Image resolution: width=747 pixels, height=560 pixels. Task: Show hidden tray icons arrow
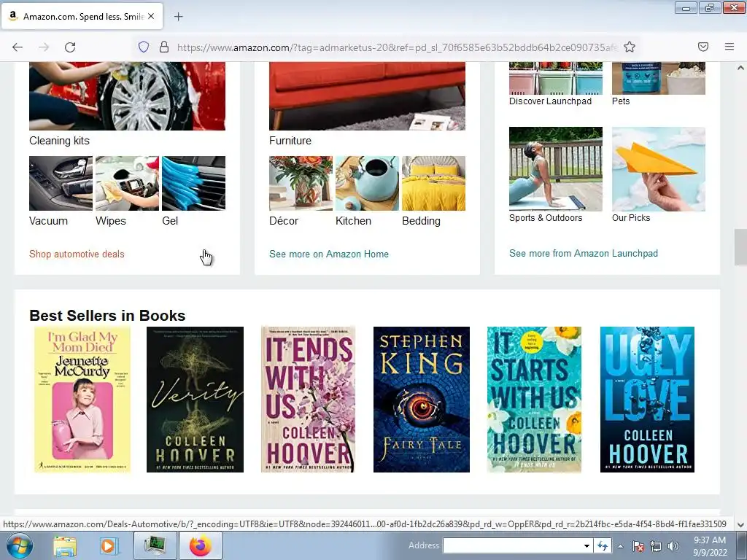(x=620, y=547)
